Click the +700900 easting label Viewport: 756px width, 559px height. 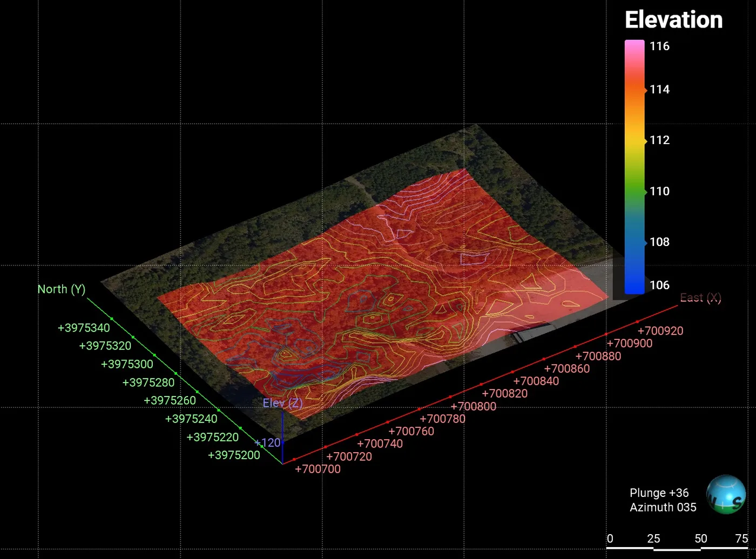[x=629, y=344]
